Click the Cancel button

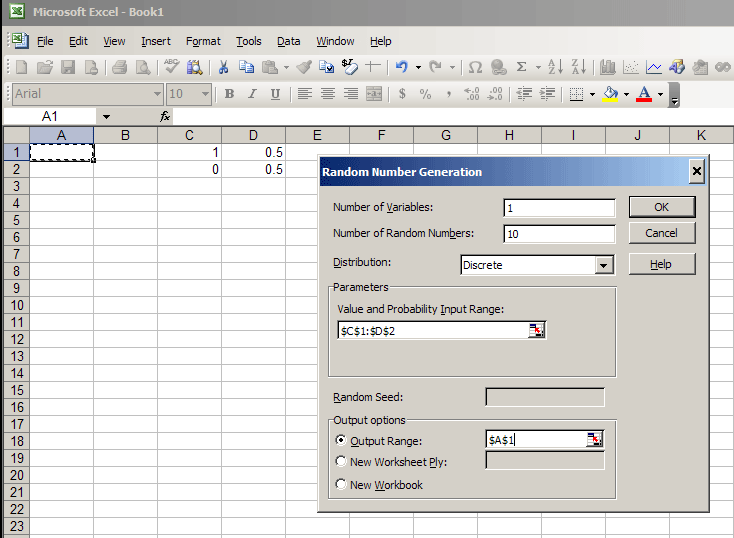(x=661, y=233)
